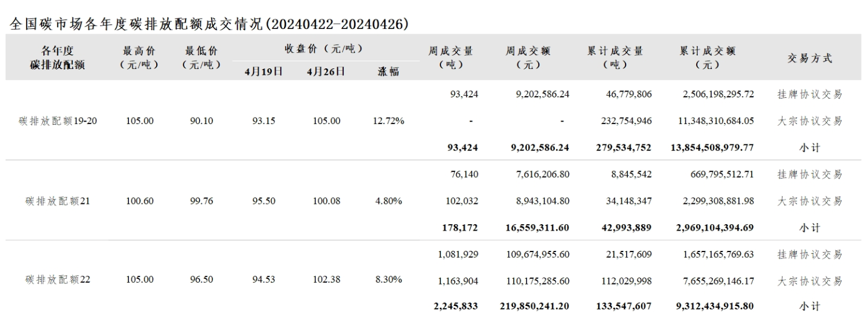Click the 最高价 column header
Screen dimensions: 868x321
tap(139, 58)
